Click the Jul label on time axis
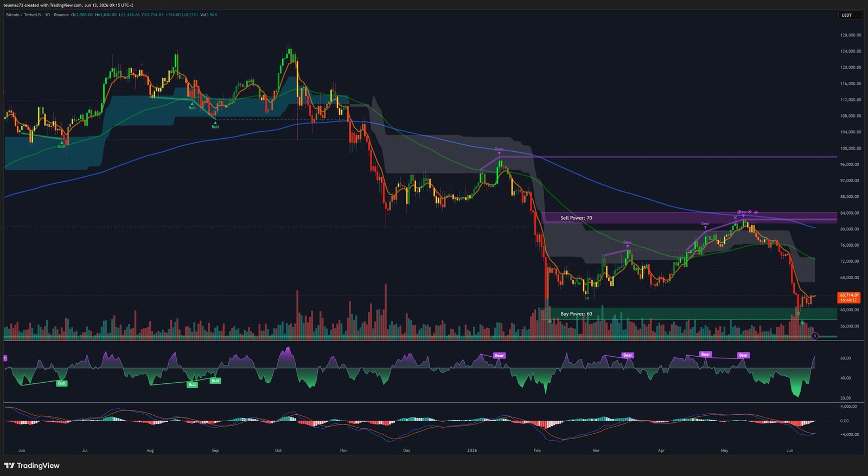This screenshot has width=868, height=476. (85, 451)
